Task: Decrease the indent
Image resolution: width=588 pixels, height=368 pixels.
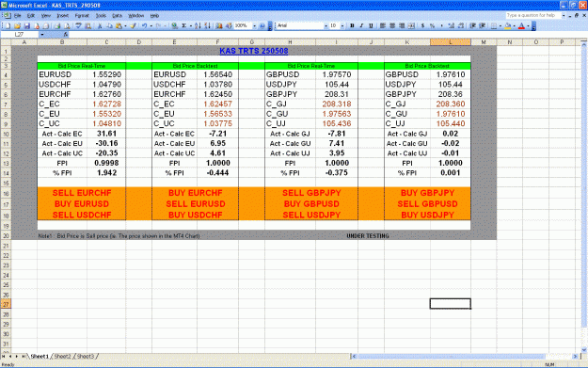Action: click(472, 26)
